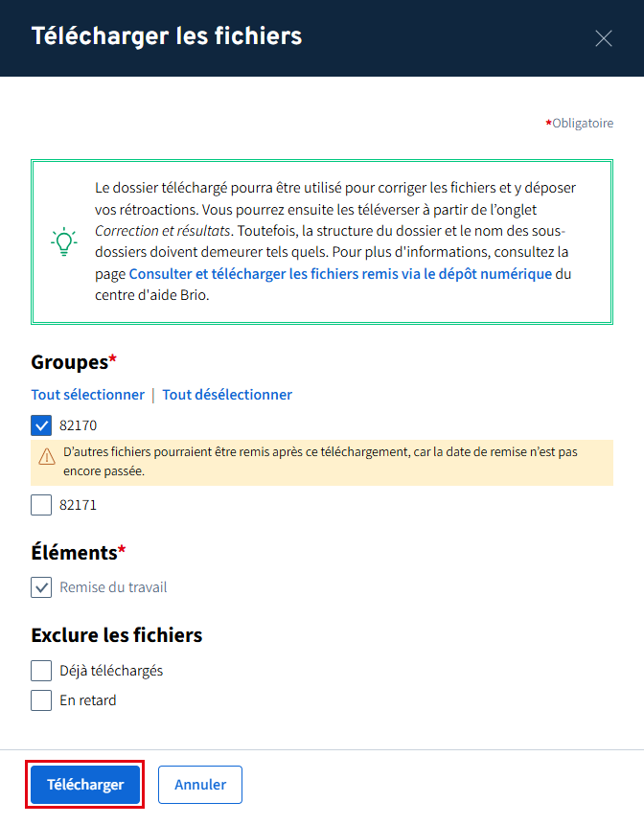Click the Exclure les fichiers heading

(117, 635)
